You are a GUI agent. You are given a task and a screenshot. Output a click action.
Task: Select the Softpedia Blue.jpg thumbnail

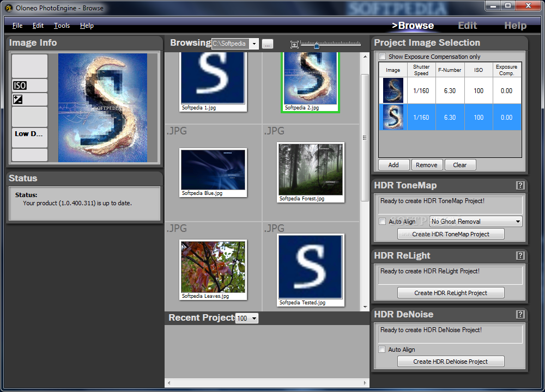[x=213, y=173]
